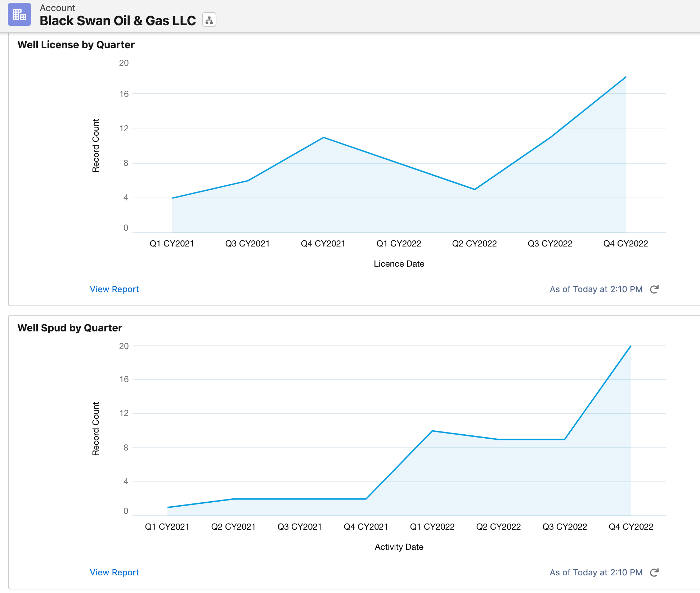Click the Well Spud by Quarter heading
Image resolution: width=700 pixels, height=593 pixels.
pyautogui.click(x=70, y=328)
